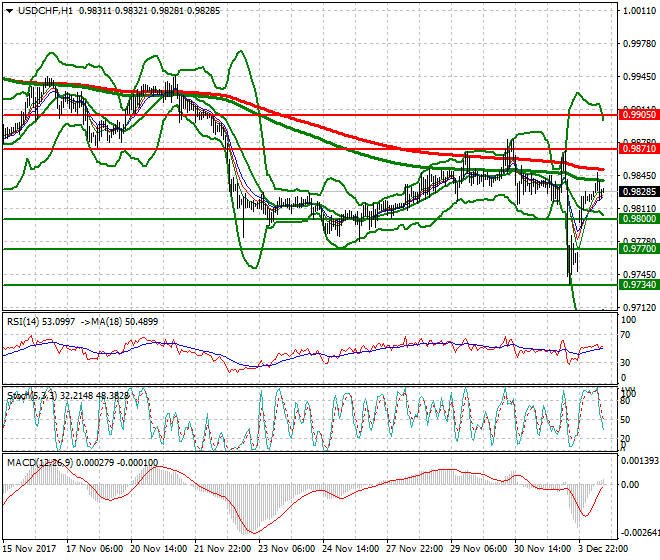The width and height of the screenshot is (660, 560).
Task: Click the 1.00110 price scale value
Action: pos(639,11)
